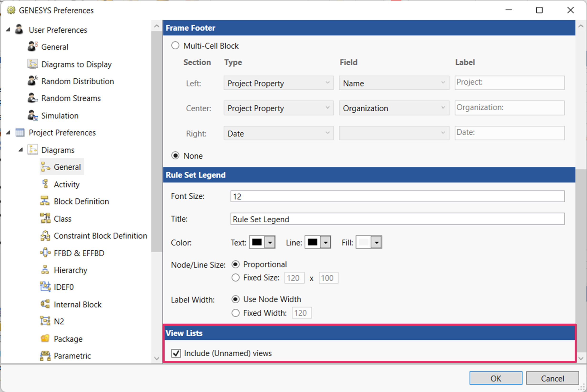Click the Constraint Block Definition icon
The width and height of the screenshot is (587, 392).
pos(45,236)
